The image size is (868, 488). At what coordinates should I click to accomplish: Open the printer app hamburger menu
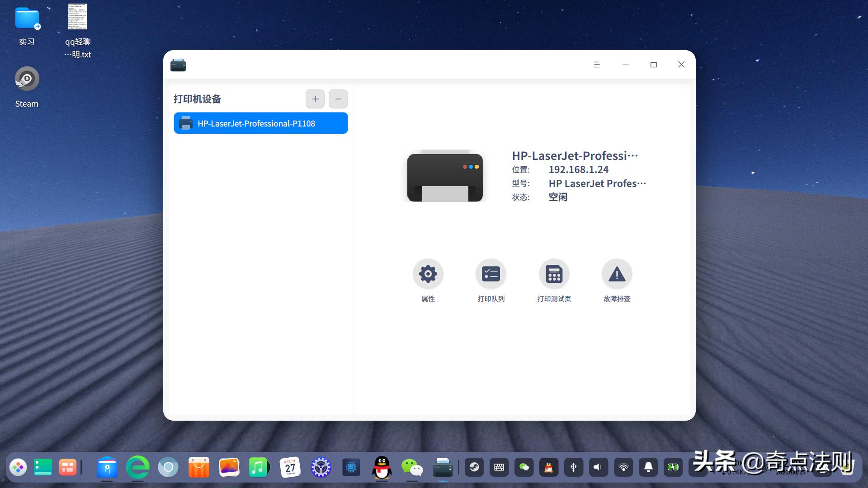(597, 65)
